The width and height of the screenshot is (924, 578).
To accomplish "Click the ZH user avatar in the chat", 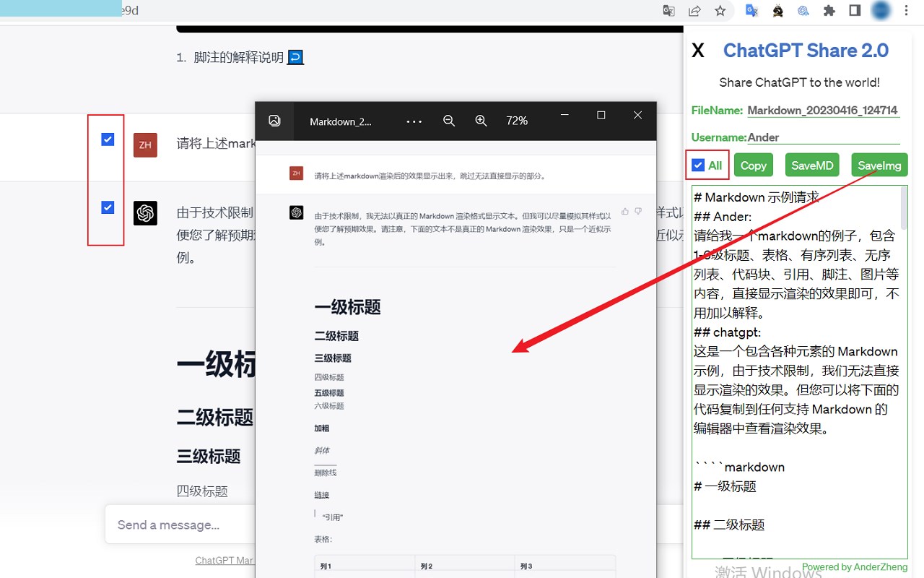I will pos(145,144).
